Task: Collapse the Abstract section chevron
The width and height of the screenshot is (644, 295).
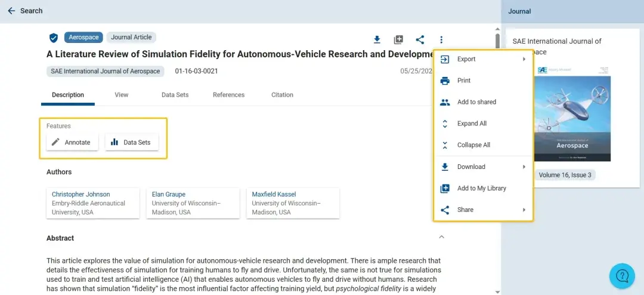Action: (x=441, y=237)
